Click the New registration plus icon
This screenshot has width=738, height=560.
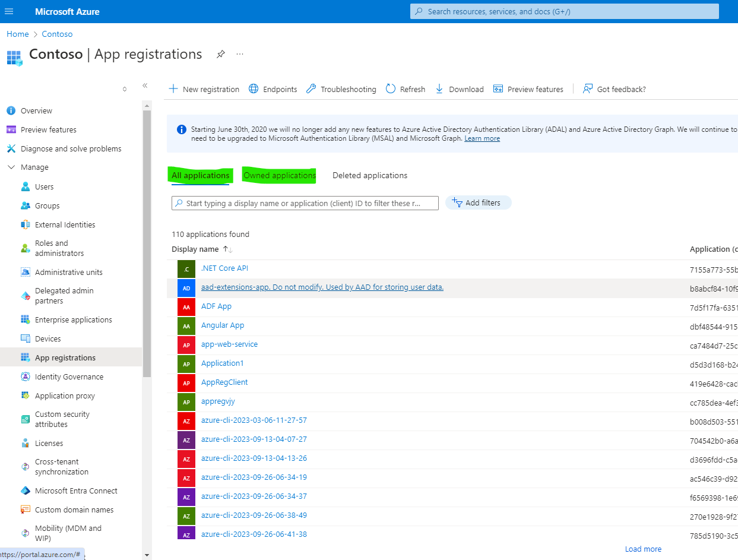[172, 88]
